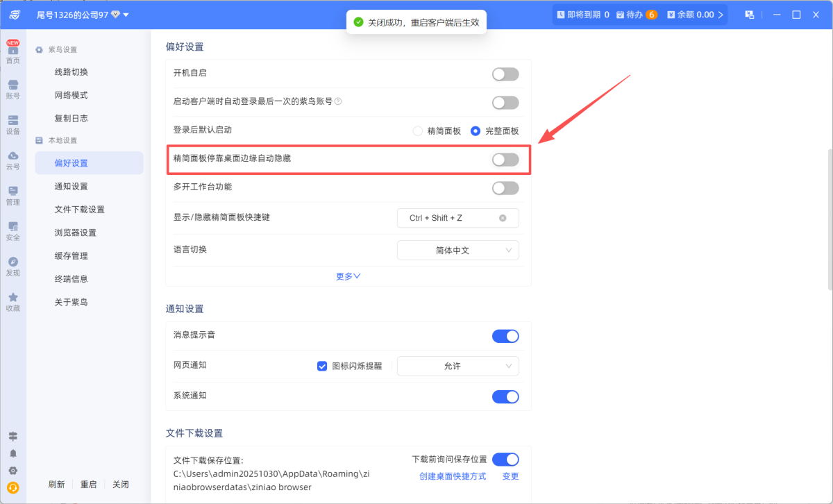
Task: Click the orange customer service headset icon
Action: [x=12, y=487]
